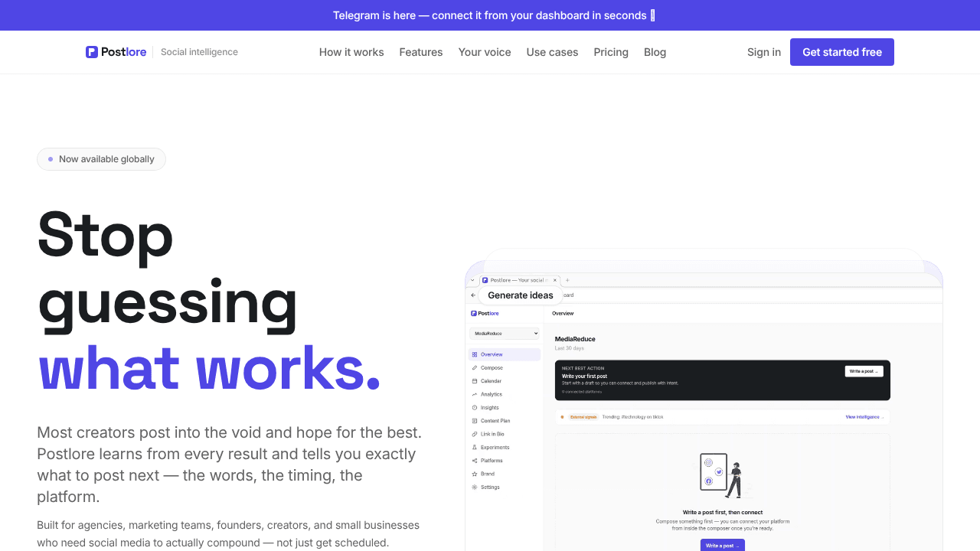Screen dimensions: 980x551
Task: Click the View intelligence link
Action: pos(864,417)
